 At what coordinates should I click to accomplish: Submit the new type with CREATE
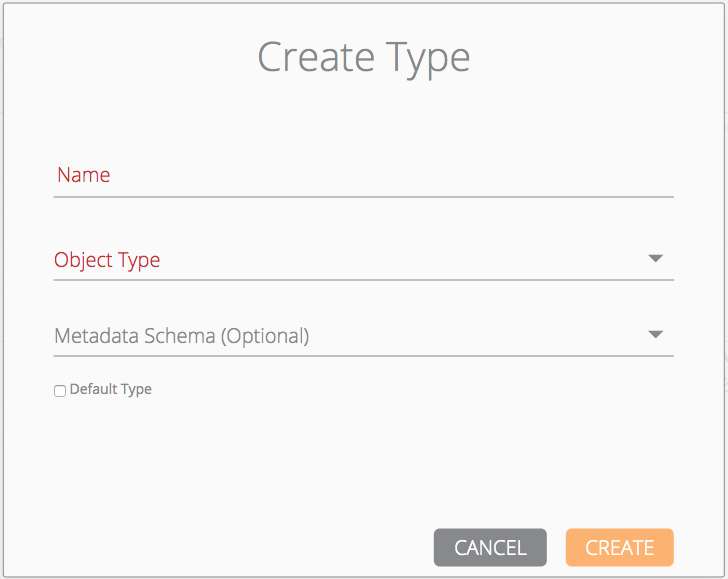click(619, 548)
